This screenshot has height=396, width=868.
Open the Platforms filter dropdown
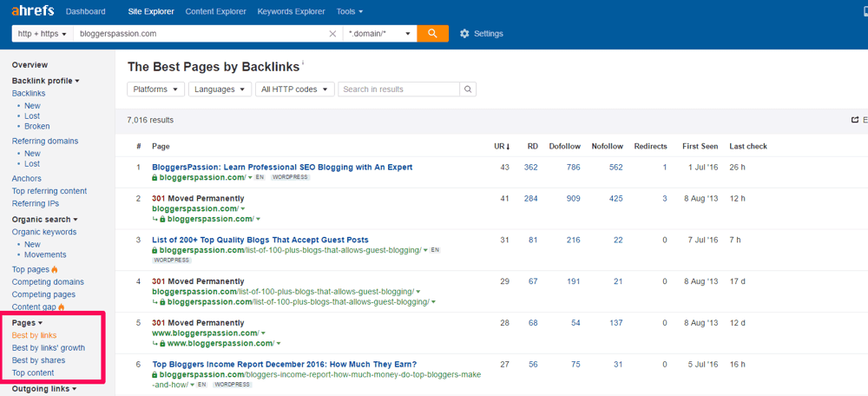click(155, 89)
